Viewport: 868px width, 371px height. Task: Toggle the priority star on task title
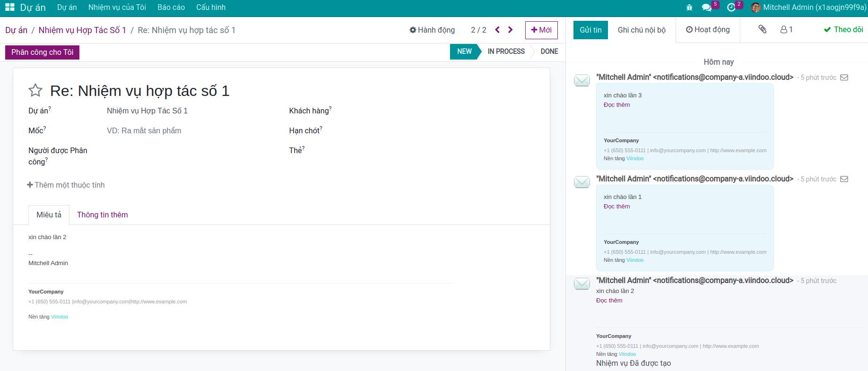(35, 90)
